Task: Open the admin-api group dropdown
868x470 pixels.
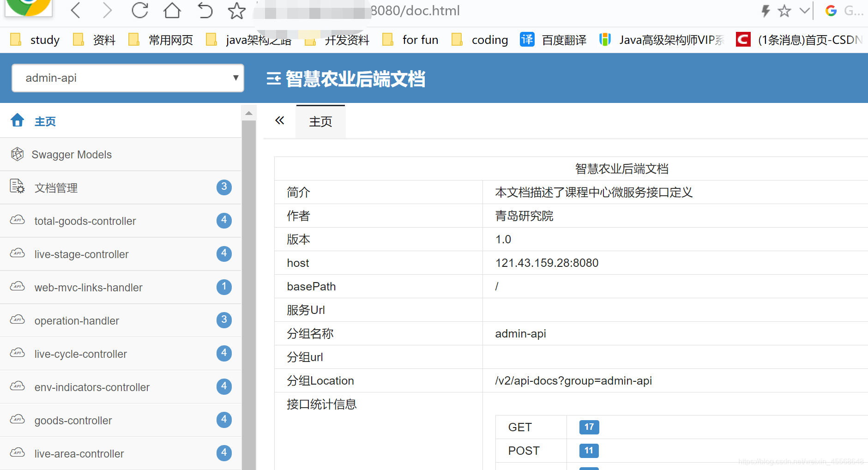Action: pyautogui.click(x=128, y=78)
